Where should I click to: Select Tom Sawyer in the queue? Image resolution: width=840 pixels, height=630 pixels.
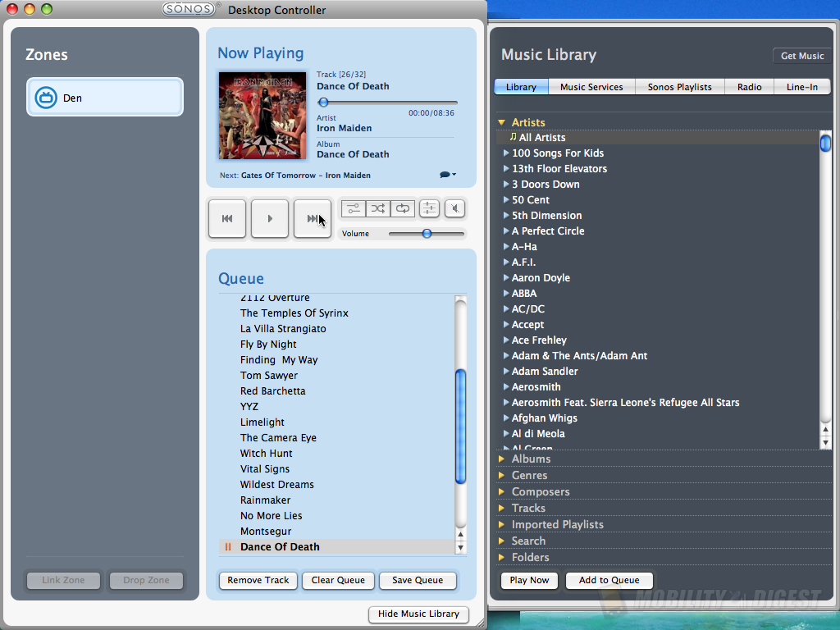pyautogui.click(x=336, y=376)
